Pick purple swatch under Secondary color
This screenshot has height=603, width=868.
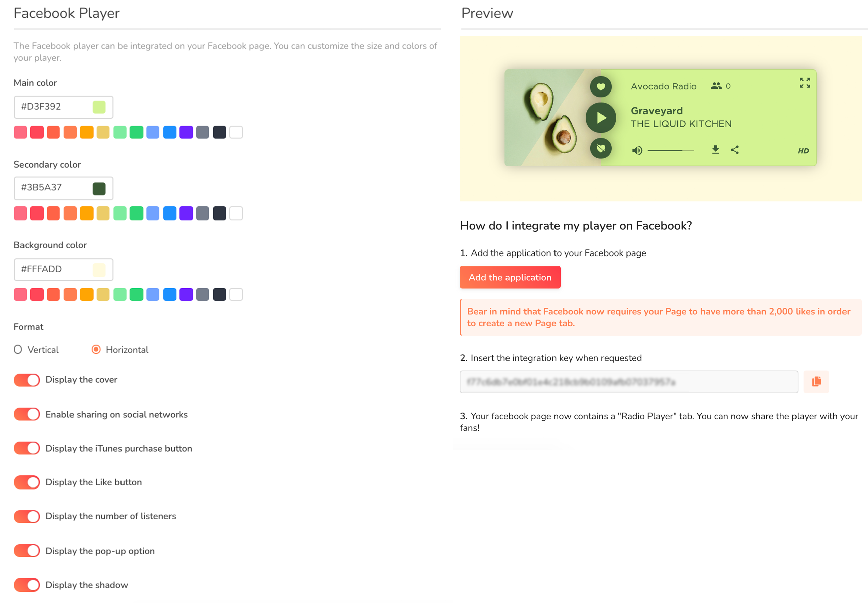(x=186, y=213)
